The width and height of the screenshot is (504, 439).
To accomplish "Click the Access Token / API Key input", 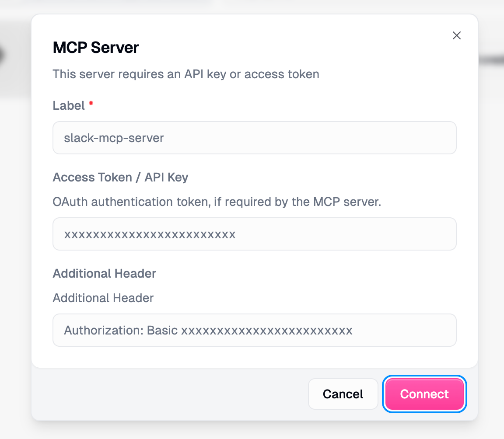I will [x=255, y=234].
